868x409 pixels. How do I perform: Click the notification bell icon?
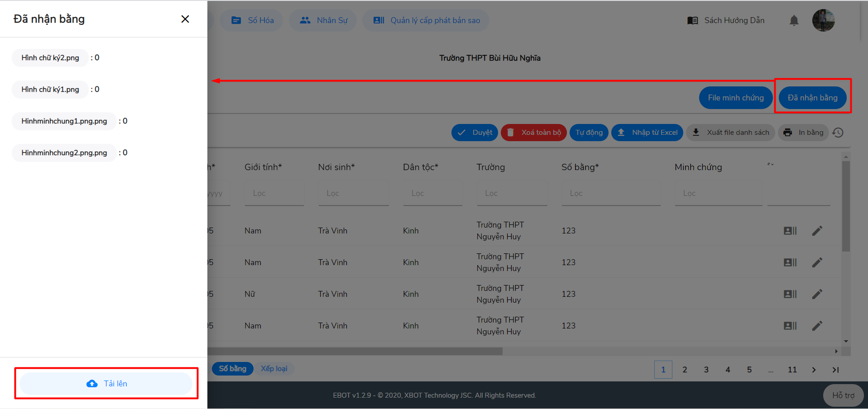(794, 20)
